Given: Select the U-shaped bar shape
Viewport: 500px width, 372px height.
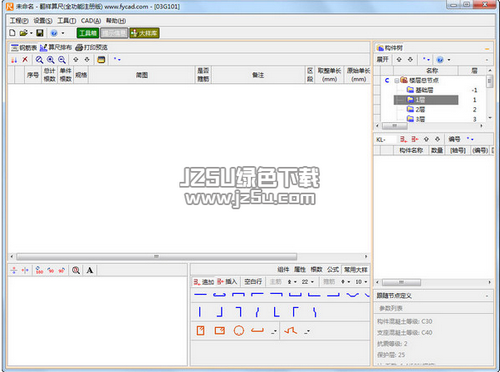Looking at the screenshot, I should (295, 295).
